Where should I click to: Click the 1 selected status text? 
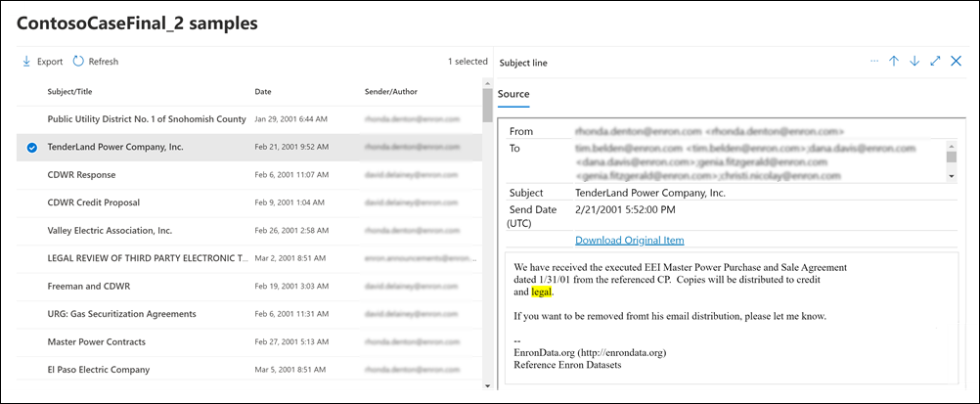[468, 62]
